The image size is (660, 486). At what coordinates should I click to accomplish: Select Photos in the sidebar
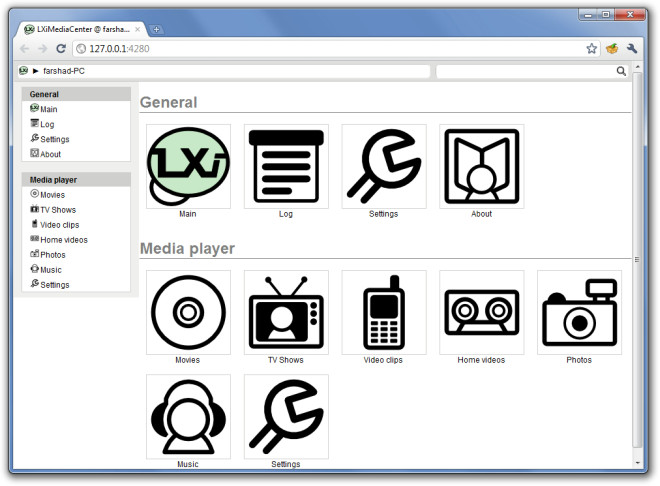[48, 255]
